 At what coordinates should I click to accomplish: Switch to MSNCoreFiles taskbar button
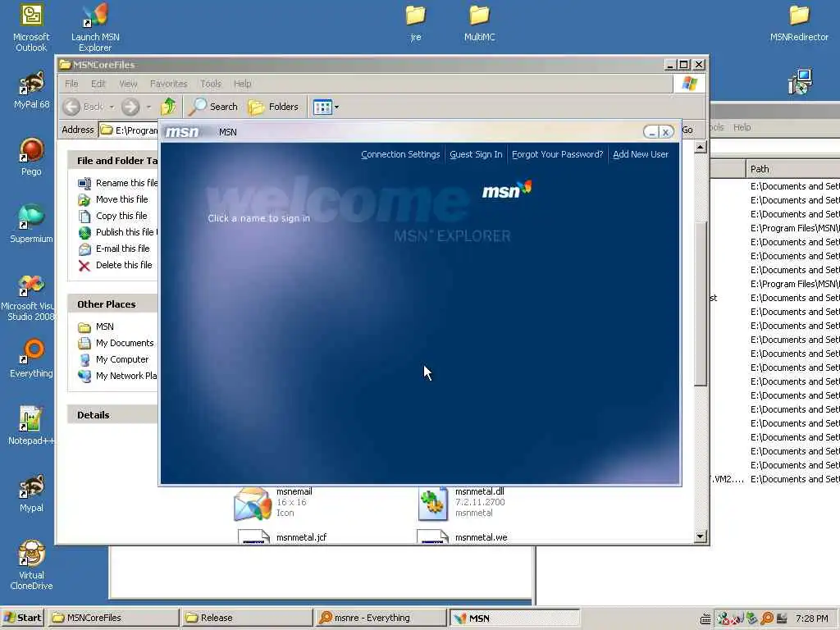click(x=112, y=618)
